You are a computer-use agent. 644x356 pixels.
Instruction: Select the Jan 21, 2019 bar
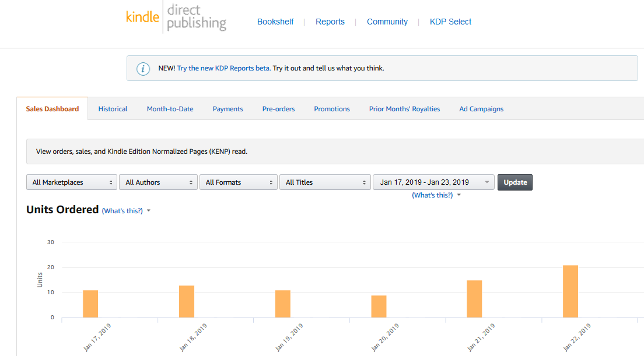click(x=474, y=299)
